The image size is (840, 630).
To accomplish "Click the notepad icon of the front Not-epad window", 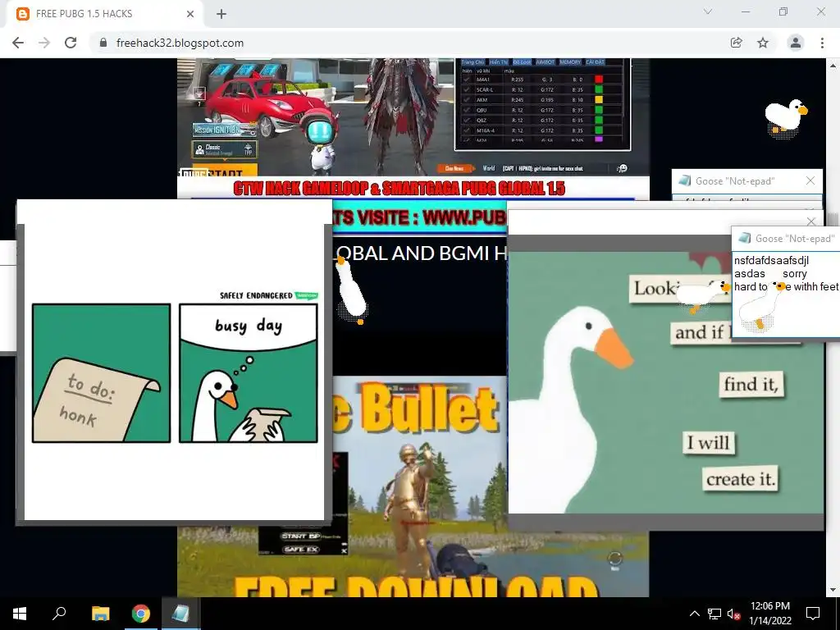I will pyautogui.click(x=744, y=238).
